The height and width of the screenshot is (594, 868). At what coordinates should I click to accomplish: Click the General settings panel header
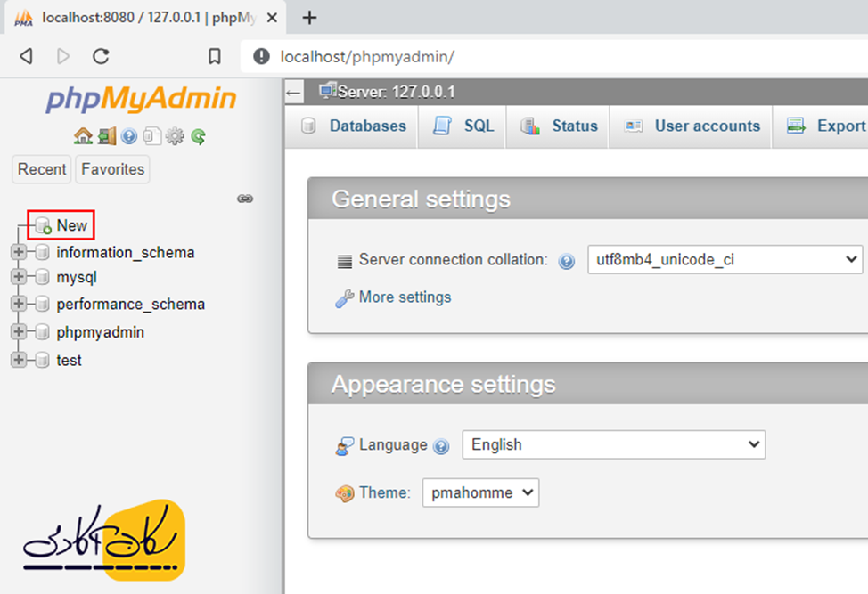coord(588,199)
